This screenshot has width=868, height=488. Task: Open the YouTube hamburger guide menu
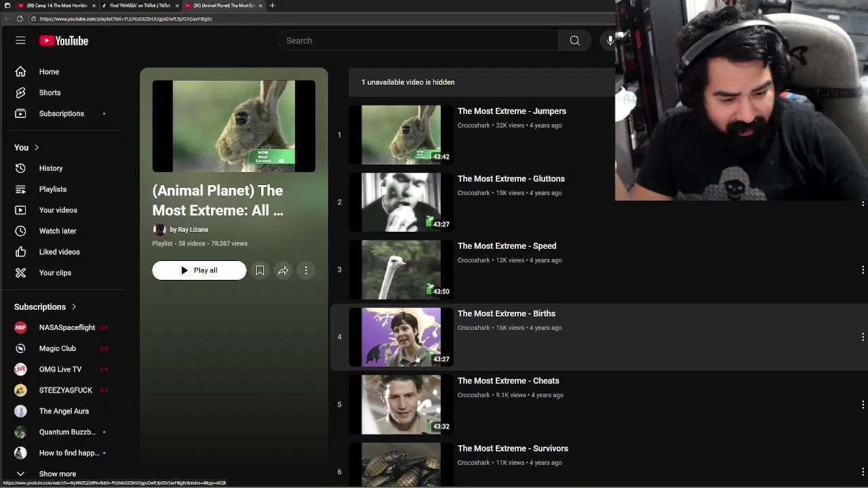point(20,41)
